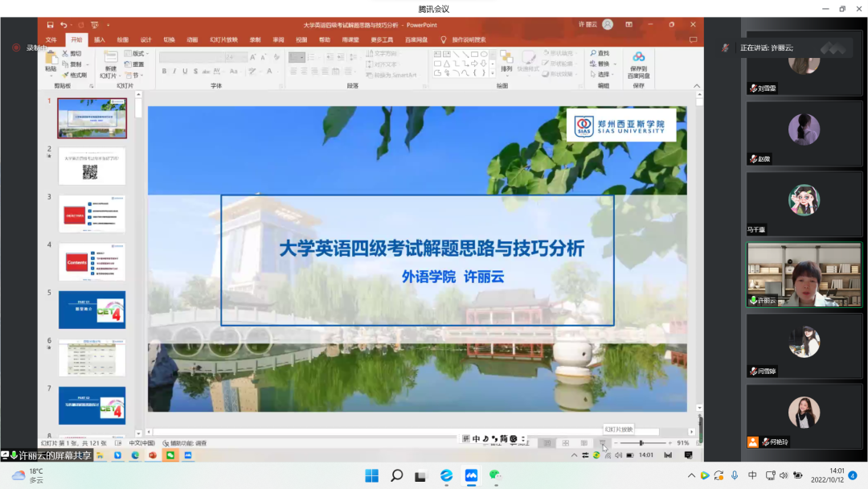Select slide 5 thumbnail PART 01

click(92, 310)
